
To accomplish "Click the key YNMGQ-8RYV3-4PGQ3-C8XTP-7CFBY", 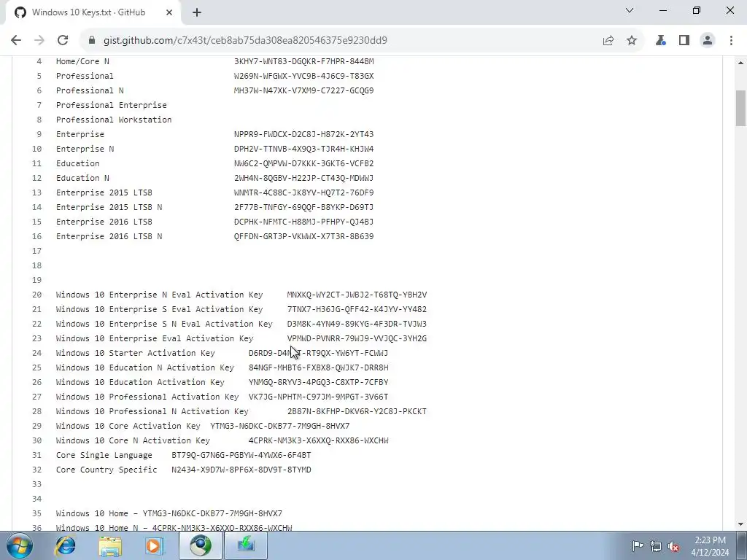I will click(x=318, y=382).
